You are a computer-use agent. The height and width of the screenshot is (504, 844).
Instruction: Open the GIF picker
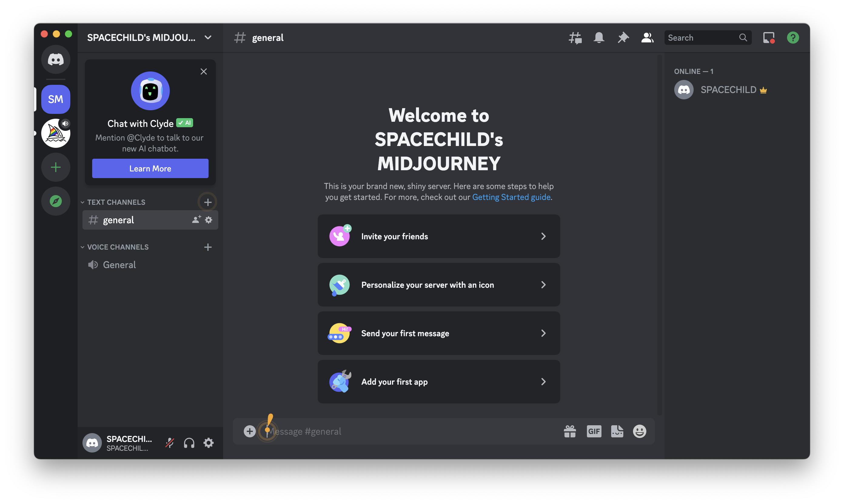coord(594,431)
